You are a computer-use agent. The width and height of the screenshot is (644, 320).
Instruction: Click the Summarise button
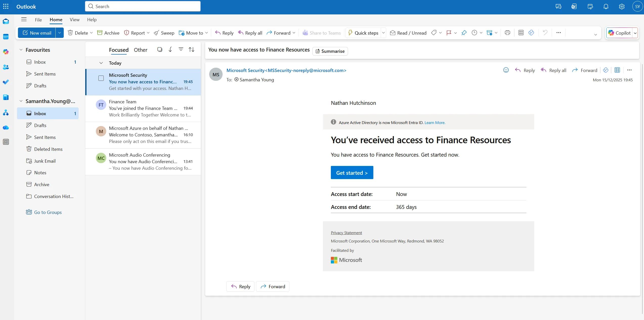(330, 51)
